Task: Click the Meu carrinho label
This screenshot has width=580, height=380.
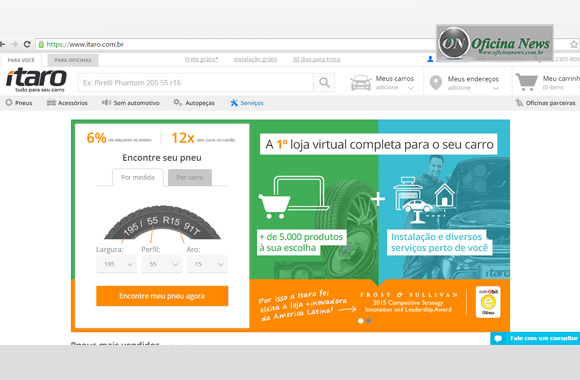Action: coord(561,78)
